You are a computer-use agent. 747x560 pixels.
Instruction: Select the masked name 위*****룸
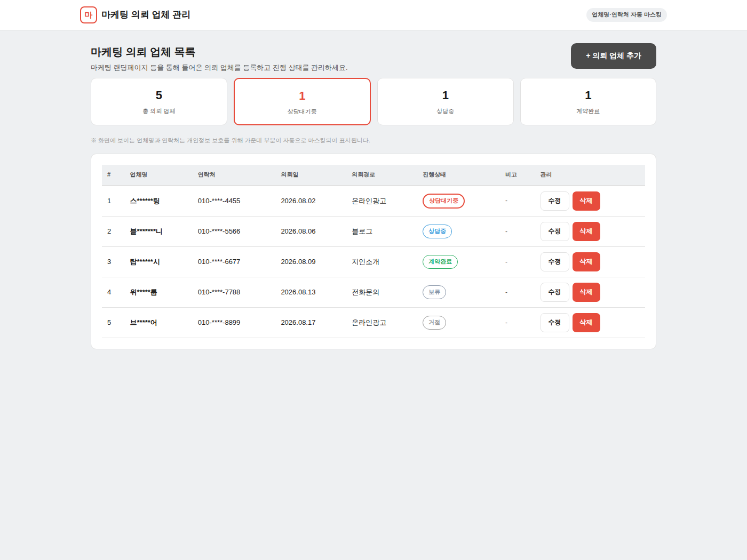point(144,292)
